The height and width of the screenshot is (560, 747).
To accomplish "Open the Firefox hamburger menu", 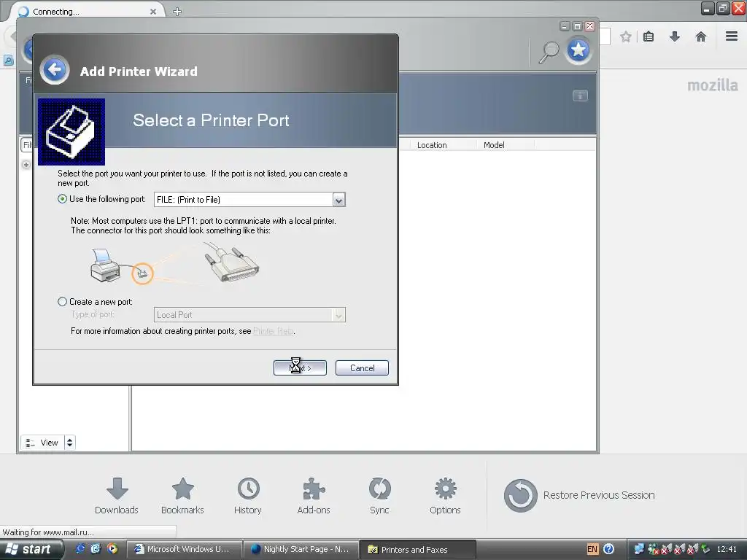I will [732, 36].
